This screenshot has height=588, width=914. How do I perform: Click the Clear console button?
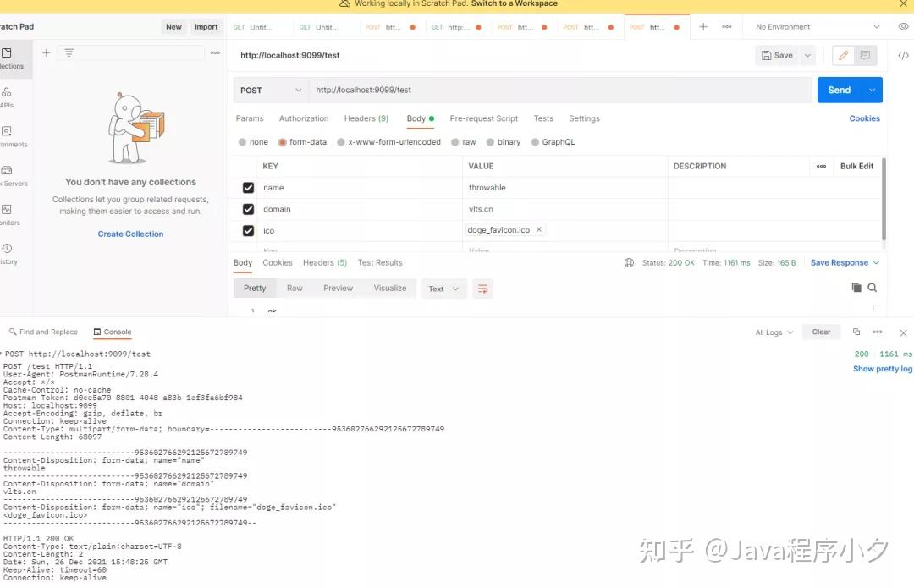(x=821, y=332)
